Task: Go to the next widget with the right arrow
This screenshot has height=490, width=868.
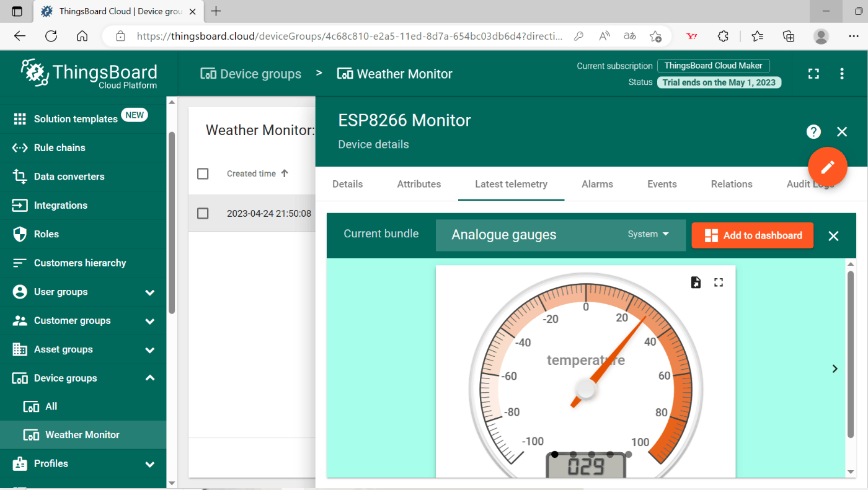Action: (835, 369)
